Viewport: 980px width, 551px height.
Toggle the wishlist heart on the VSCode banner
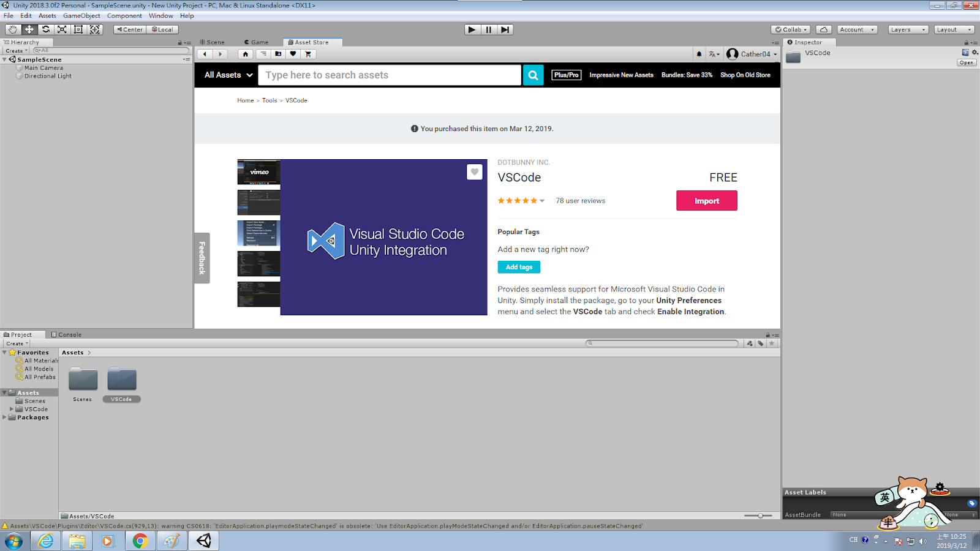click(475, 172)
